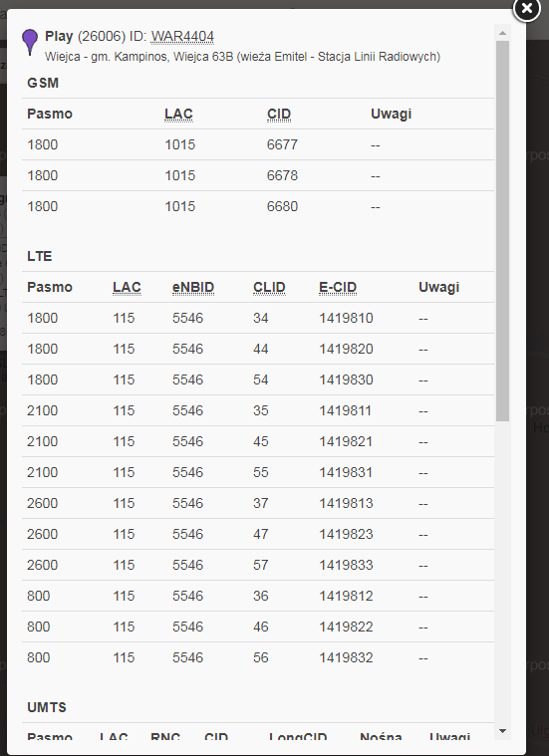This screenshot has width=549, height=756.
Task: Click the scrollbar up arrow
Action: tap(502, 33)
